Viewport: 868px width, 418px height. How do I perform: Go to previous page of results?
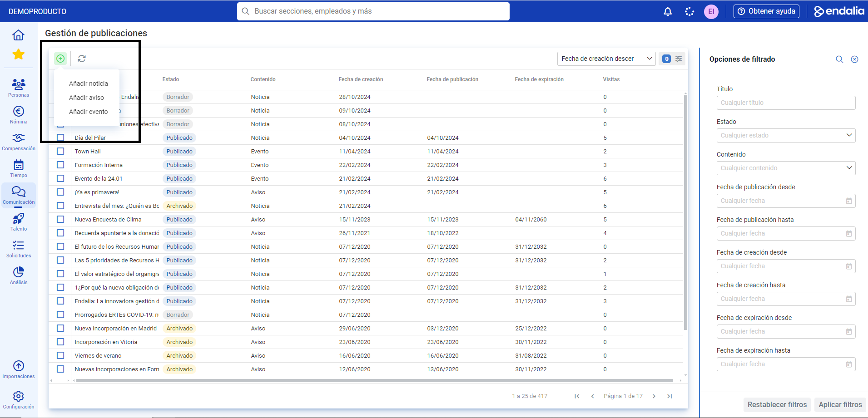592,396
